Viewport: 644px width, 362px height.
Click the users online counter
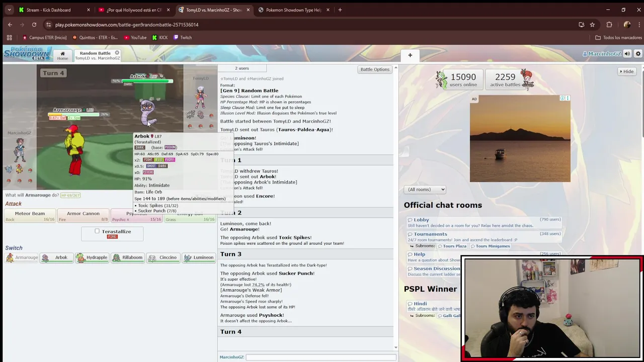coord(463,79)
